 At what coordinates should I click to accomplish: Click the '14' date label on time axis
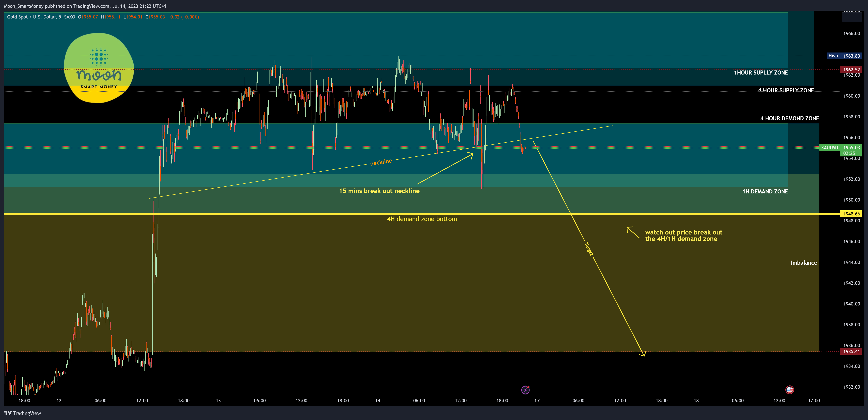378,401
